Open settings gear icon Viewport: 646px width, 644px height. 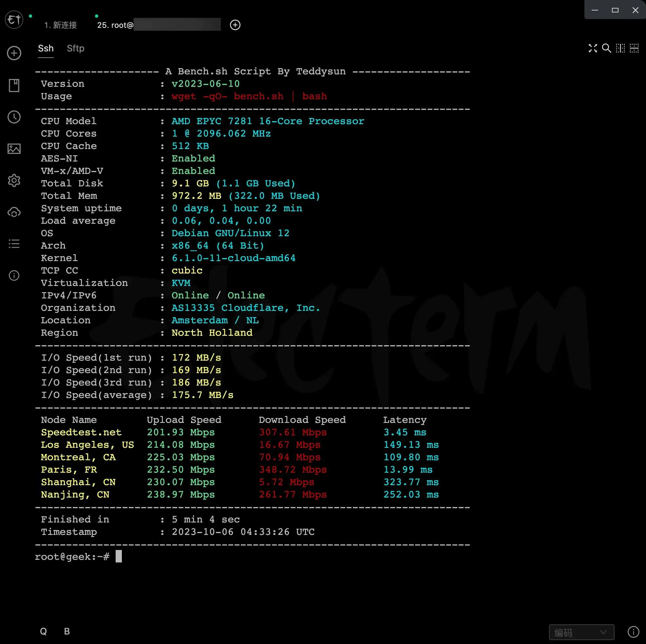coord(14,180)
